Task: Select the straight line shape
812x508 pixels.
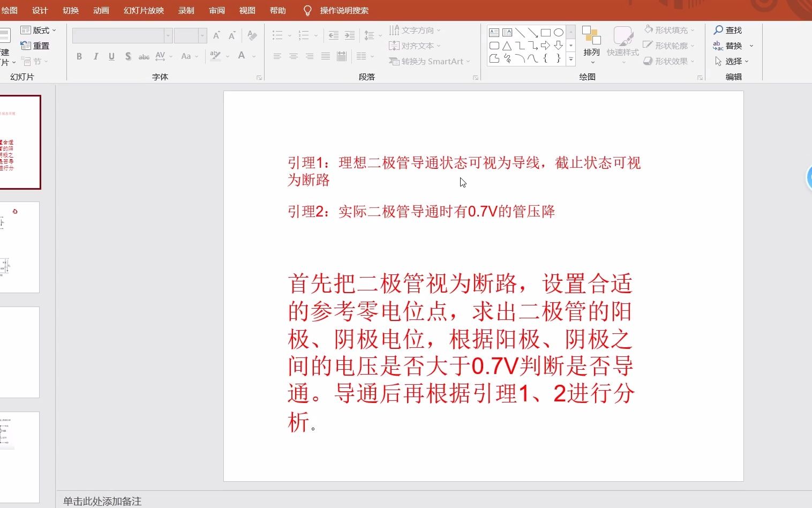Action: 520,33
